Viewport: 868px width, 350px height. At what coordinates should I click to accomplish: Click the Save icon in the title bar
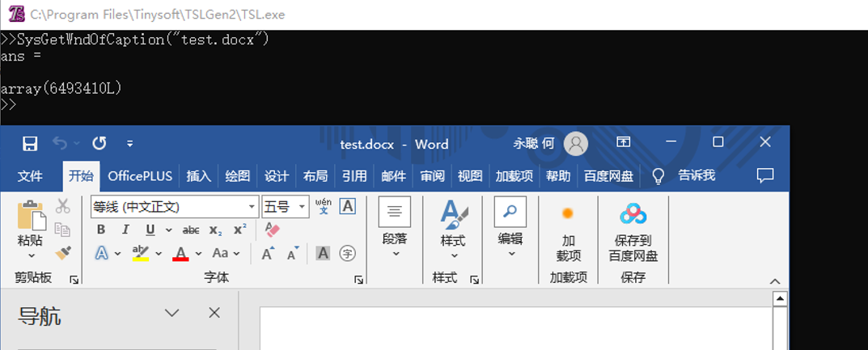(x=30, y=144)
